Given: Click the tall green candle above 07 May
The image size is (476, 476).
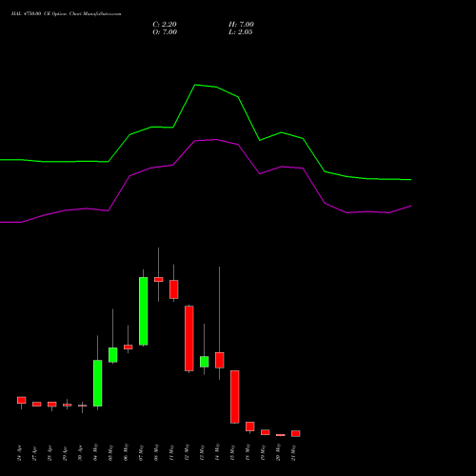Looking at the screenshot, I should point(144,311).
